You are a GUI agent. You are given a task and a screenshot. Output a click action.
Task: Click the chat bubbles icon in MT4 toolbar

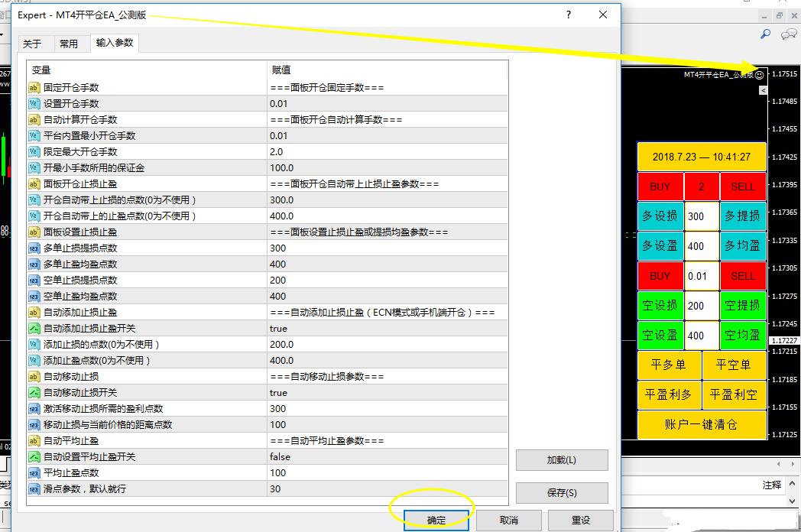[x=789, y=34]
